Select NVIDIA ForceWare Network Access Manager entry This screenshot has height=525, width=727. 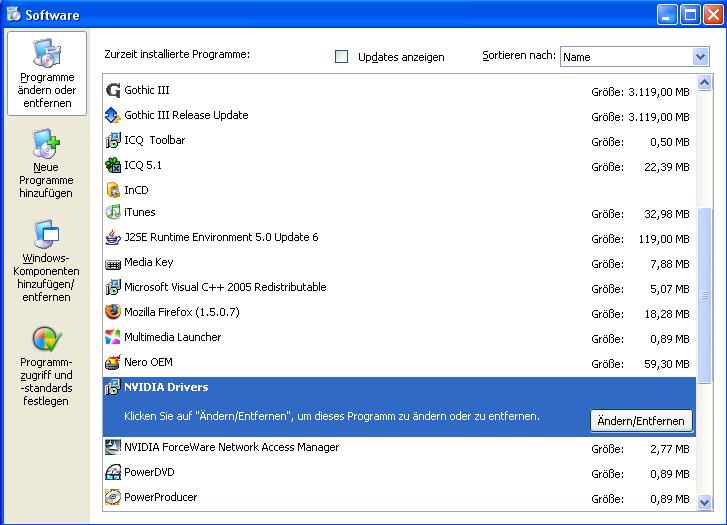[x=231, y=447]
